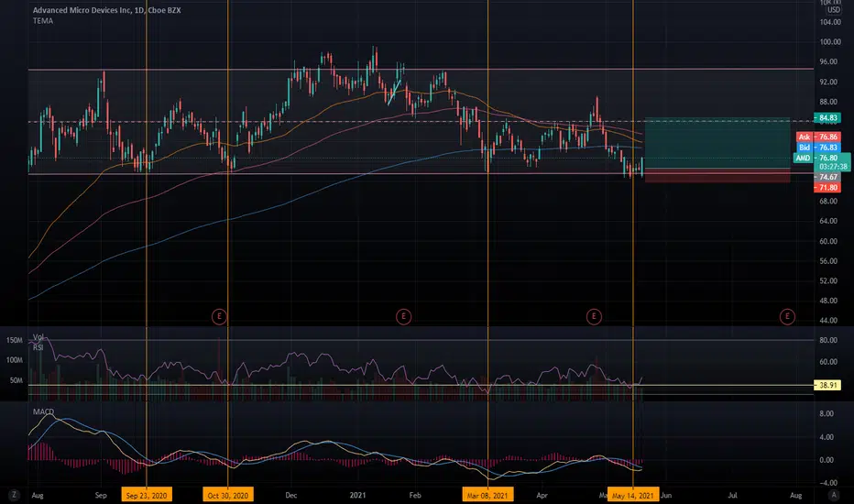Click the -4.00 MACD axis label
The height and width of the screenshot is (504, 854).
pos(827,483)
